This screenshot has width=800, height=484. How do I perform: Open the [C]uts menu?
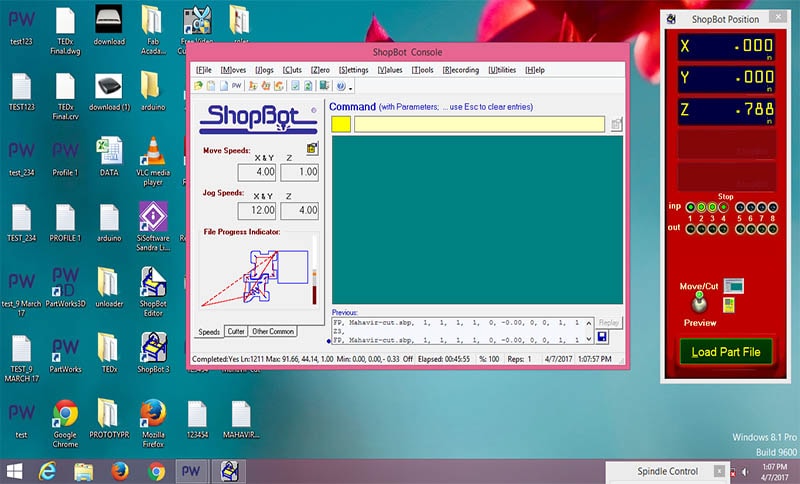point(292,70)
